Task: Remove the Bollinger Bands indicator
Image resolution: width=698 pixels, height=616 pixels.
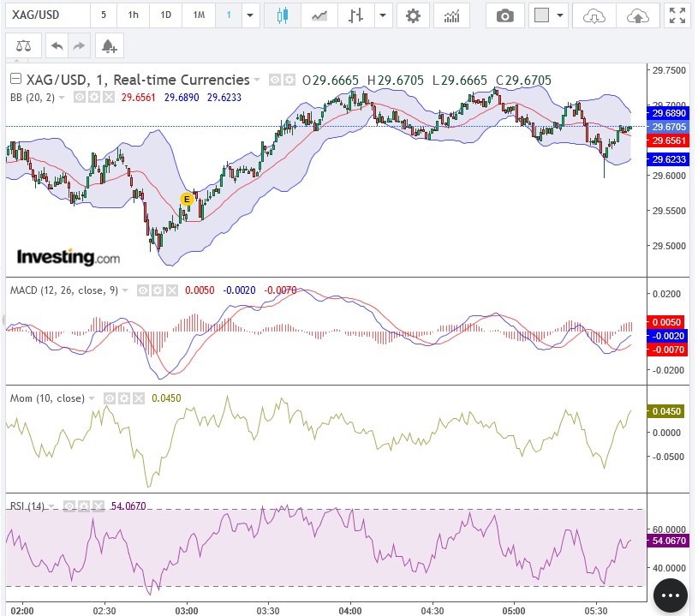Action: coord(109,97)
